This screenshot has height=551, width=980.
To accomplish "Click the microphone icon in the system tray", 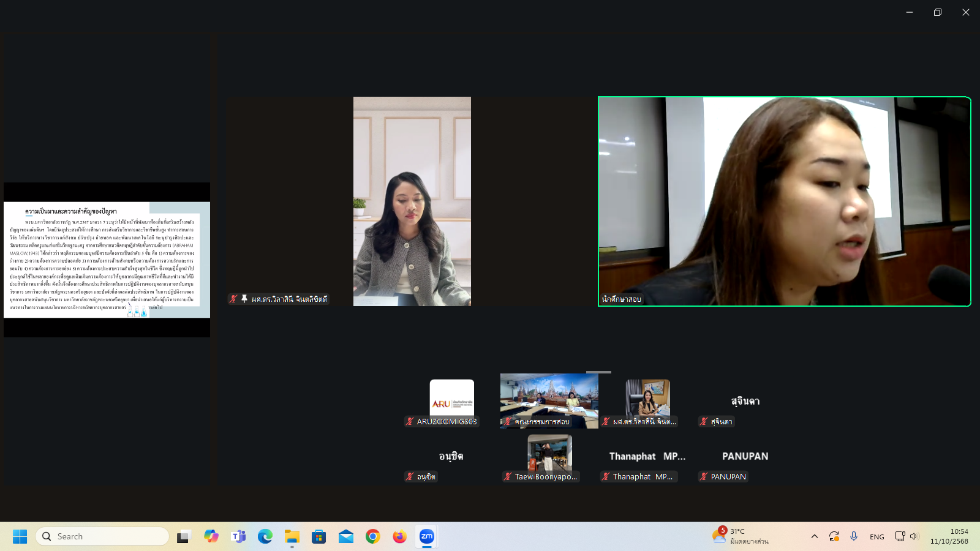I will (854, 536).
